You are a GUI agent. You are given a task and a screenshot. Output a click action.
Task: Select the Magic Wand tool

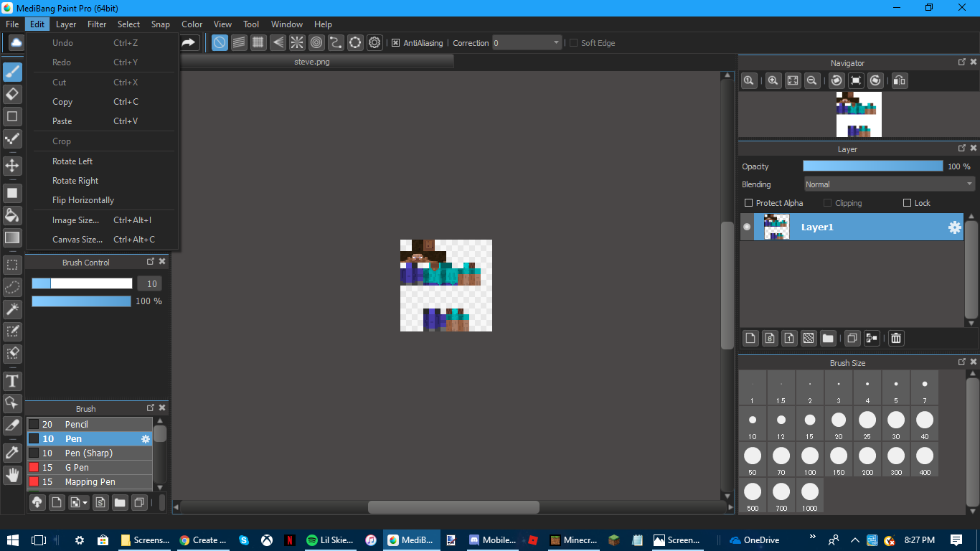[x=12, y=309]
